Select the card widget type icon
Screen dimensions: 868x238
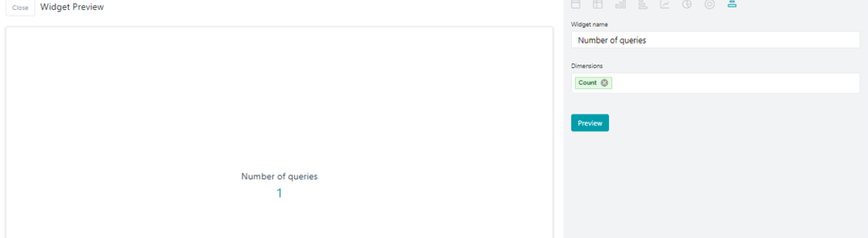tap(576, 4)
